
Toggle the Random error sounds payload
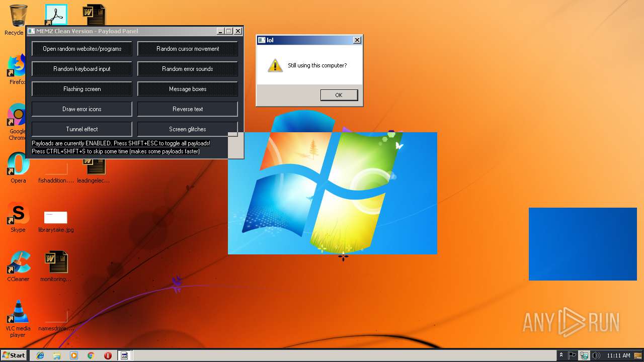point(188,69)
